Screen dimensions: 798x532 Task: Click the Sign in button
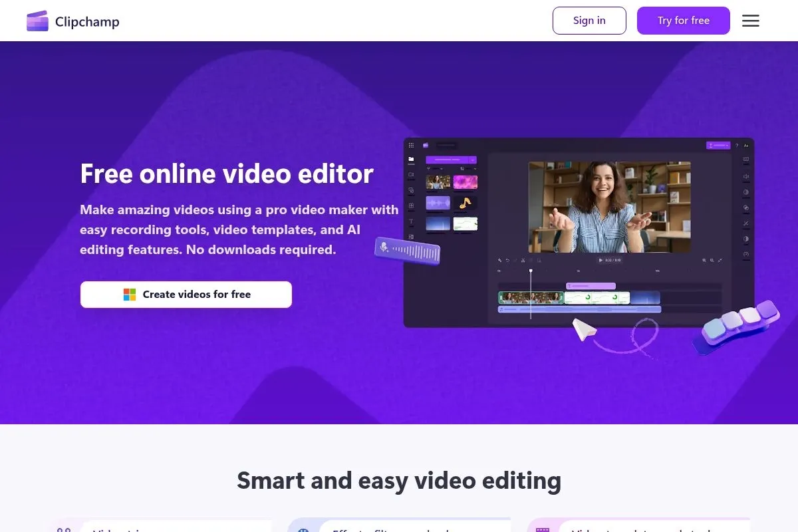589,21
